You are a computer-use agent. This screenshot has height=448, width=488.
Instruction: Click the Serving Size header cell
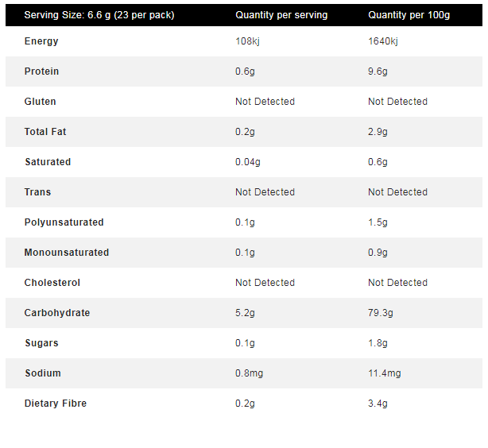pos(99,15)
